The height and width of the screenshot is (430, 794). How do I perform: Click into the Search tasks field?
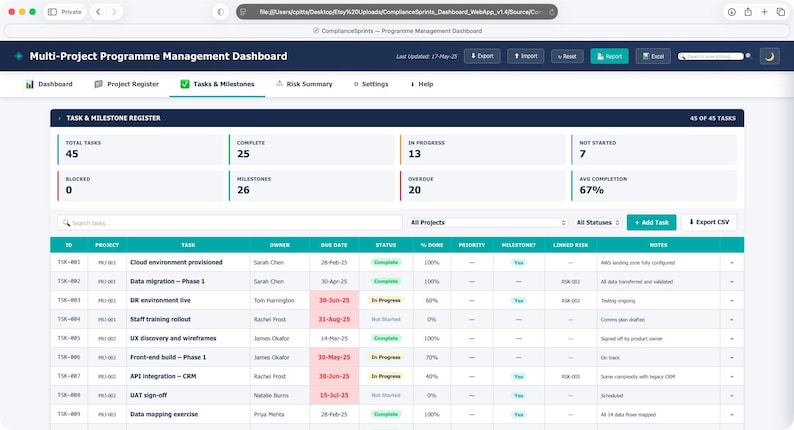click(230, 222)
